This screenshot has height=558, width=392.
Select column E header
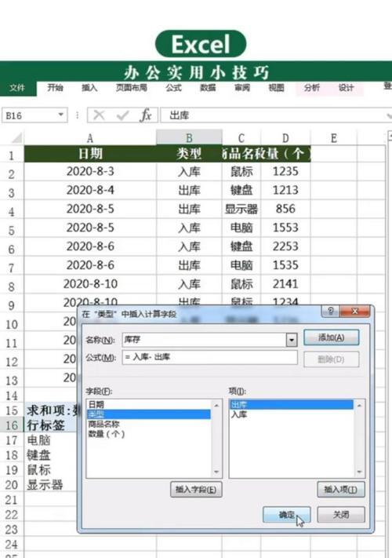click(x=334, y=138)
